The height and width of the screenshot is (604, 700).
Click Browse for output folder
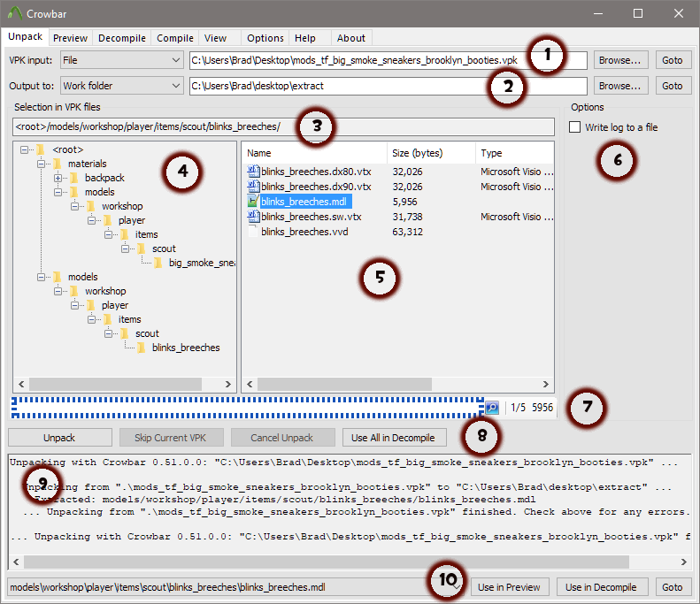619,86
